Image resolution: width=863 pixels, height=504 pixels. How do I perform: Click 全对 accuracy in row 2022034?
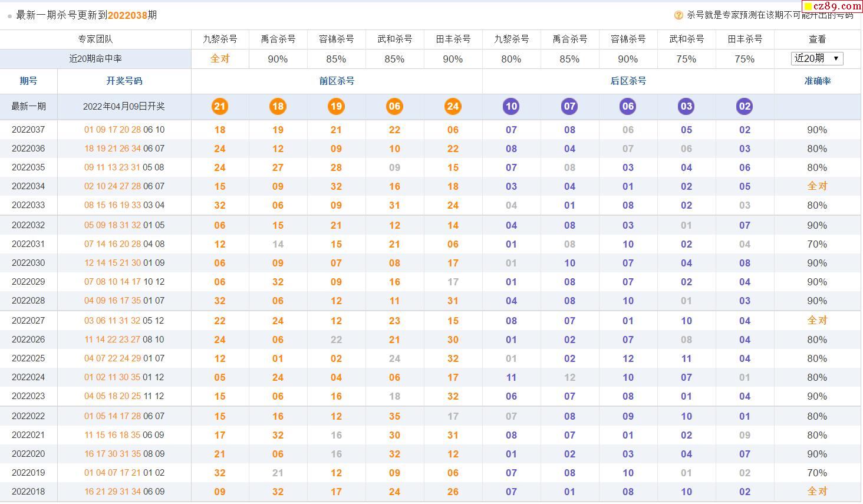(817, 186)
